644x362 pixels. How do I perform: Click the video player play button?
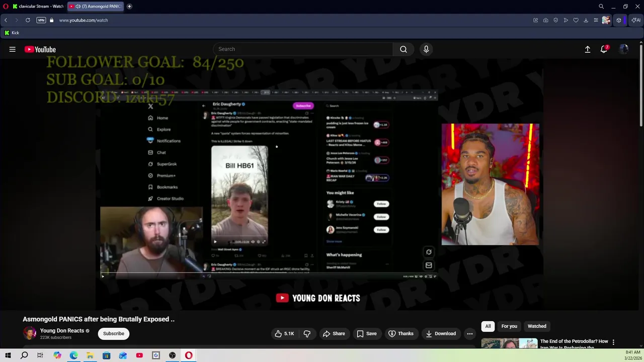click(103, 276)
